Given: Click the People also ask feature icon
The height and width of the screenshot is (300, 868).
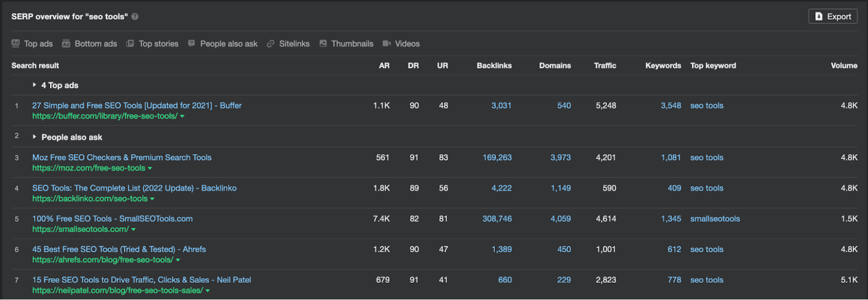Looking at the screenshot, I should click(x=192, y=43).
